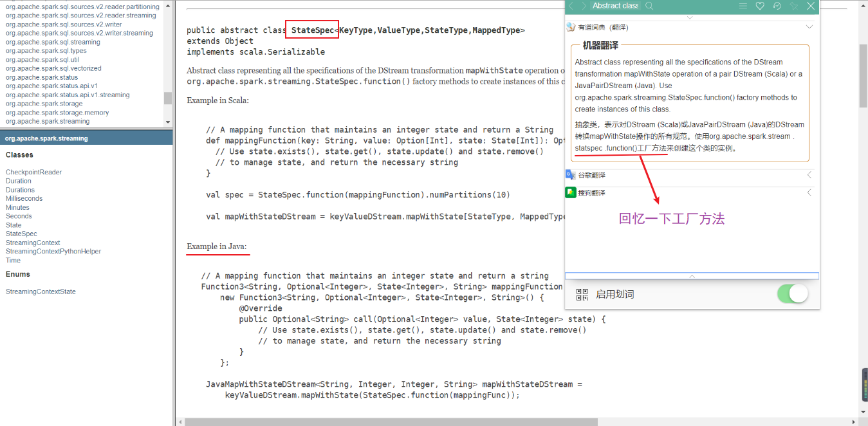This screenshot has height=426, width=868.
Task: Click the org.apache.spark.streaming package header
Action: 46,138
